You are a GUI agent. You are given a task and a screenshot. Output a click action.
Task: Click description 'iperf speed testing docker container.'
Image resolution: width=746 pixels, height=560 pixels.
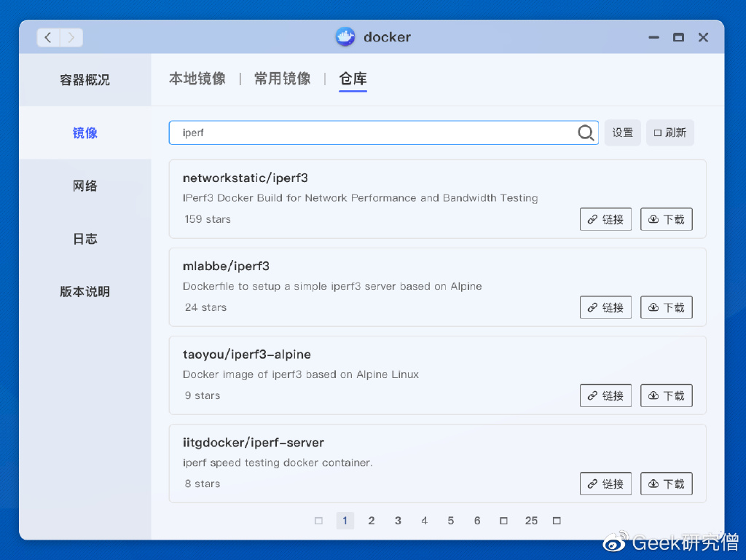point(278,463)
